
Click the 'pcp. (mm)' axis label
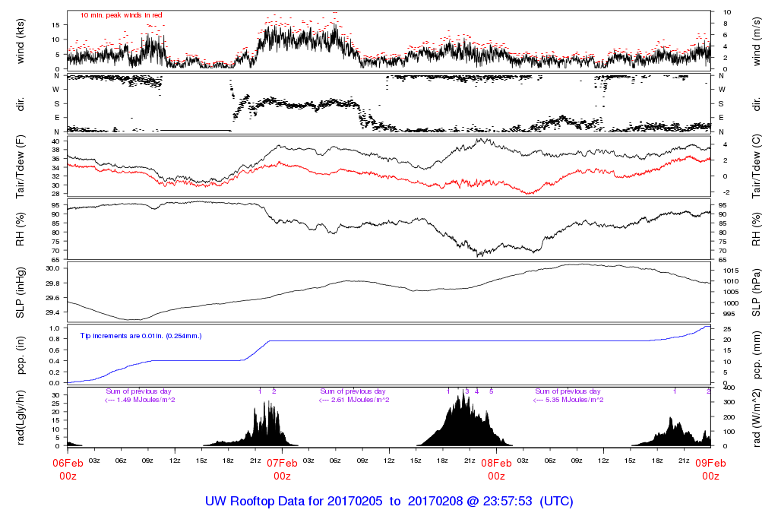756,356
